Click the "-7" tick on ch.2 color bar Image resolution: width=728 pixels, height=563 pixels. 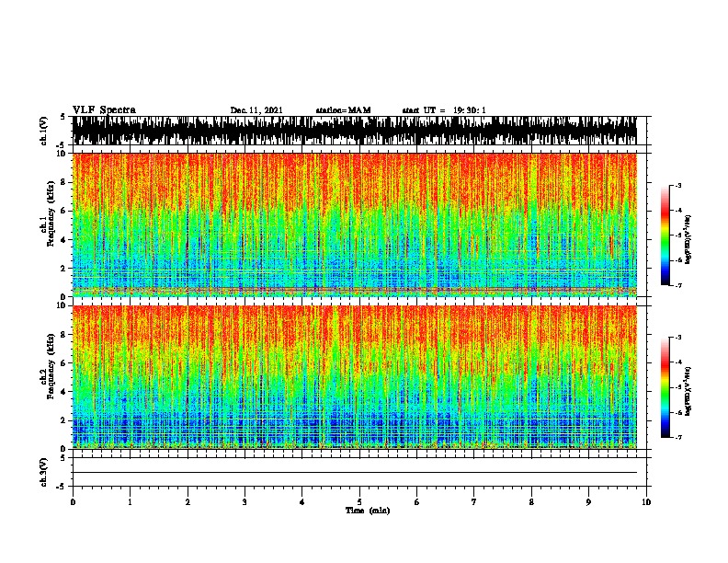(678, 438)
